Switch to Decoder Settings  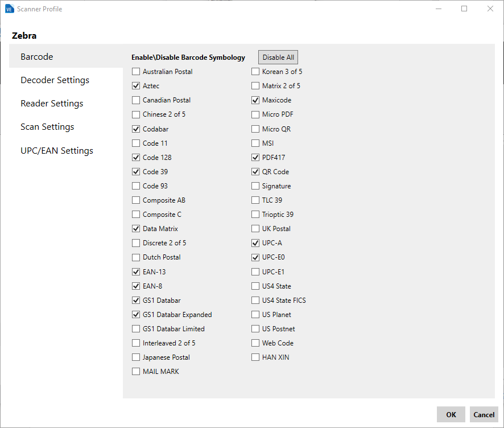coord(55,80)
